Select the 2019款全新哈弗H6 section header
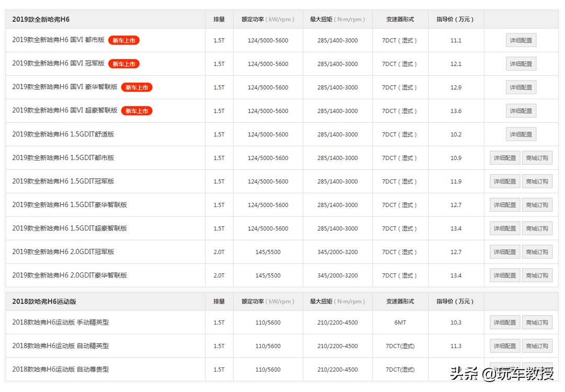 (x=44, y=19)
